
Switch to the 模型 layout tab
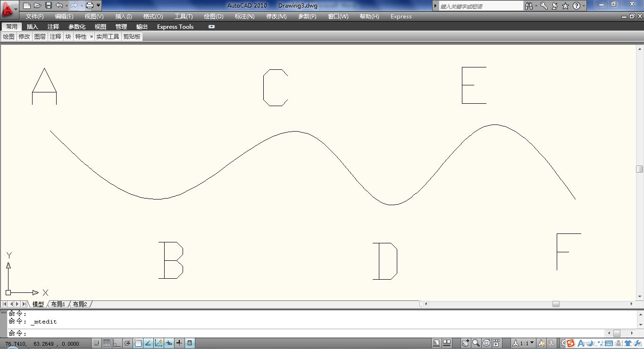38,304
